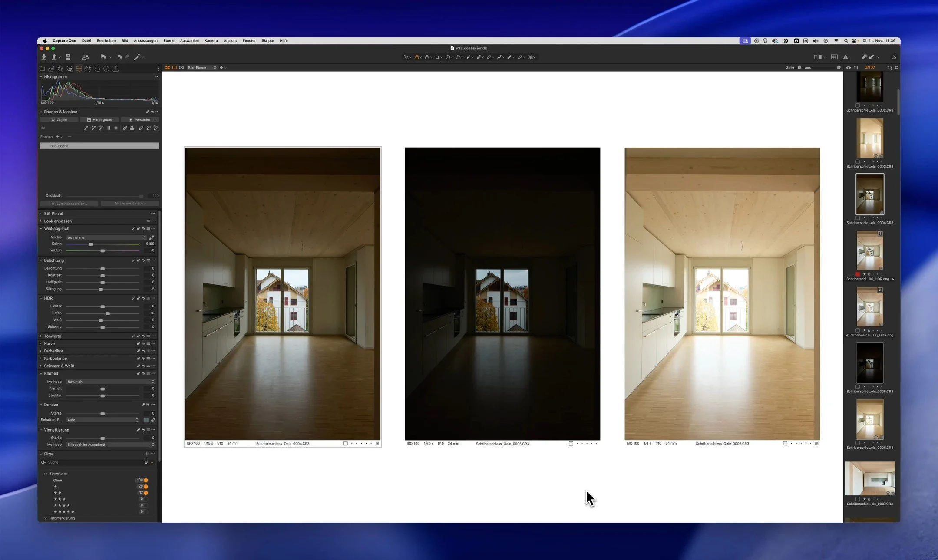The image size is (938, 560).
Task: Open the Library folder tool tab
Action: click(42, 69)
